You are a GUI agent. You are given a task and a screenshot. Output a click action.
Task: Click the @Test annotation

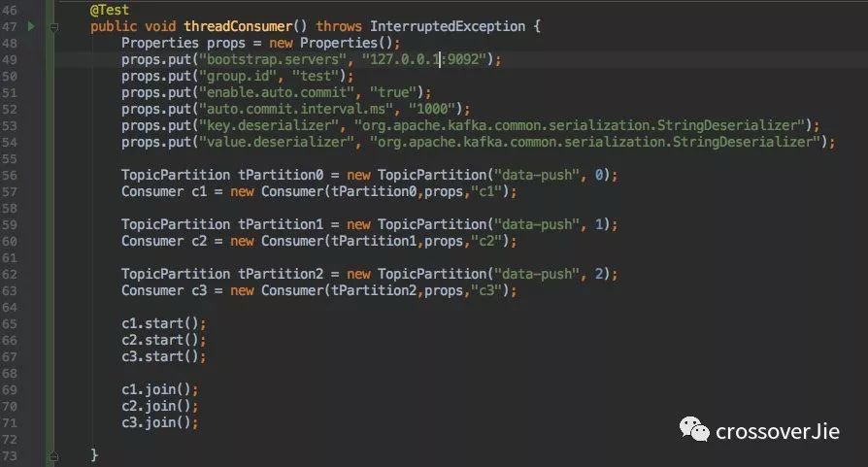point(109,10)
